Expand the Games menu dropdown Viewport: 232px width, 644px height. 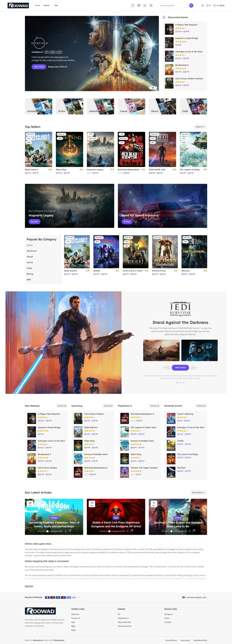click(x=47, y=5)
